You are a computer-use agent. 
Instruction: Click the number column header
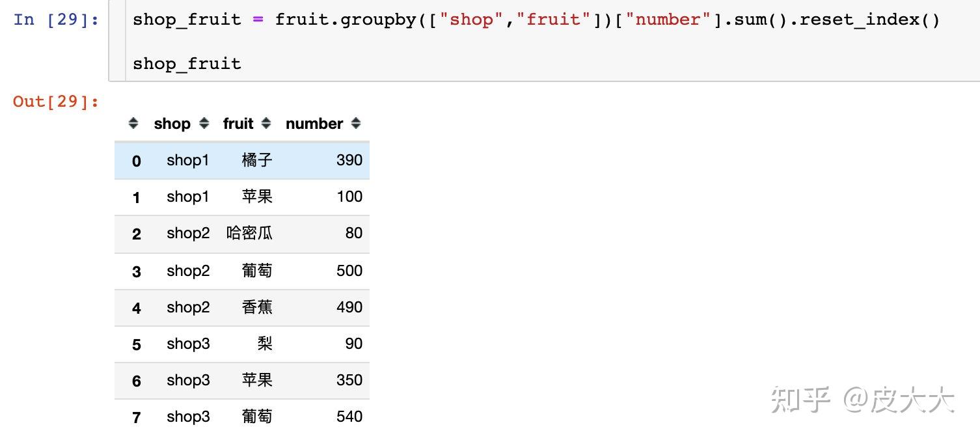[x=314, y=124]
